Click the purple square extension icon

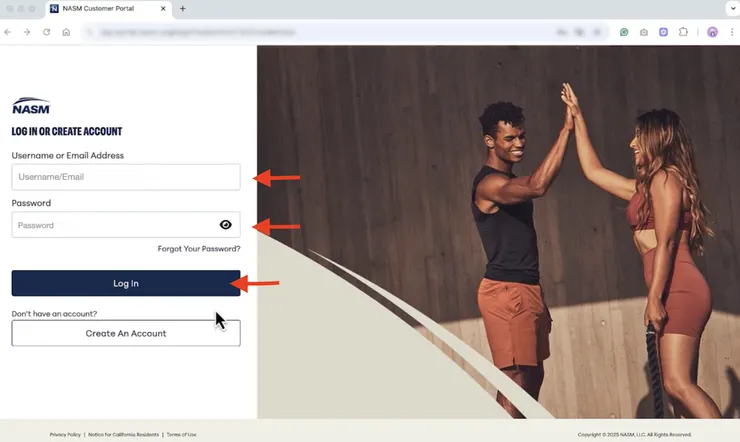point(664,32)
